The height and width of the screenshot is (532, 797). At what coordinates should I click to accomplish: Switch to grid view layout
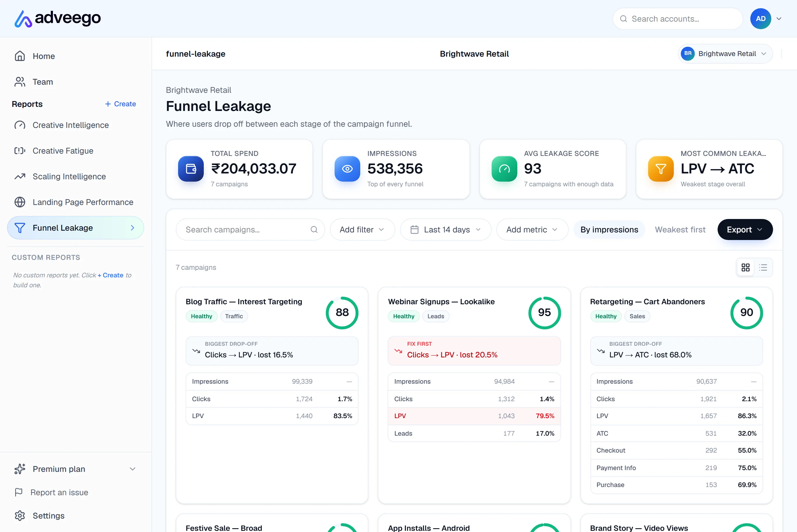(745, 268)
